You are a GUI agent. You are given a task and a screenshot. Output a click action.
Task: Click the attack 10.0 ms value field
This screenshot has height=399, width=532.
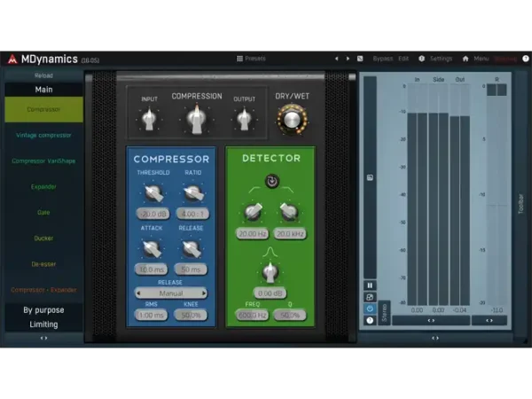click(152, 270)
